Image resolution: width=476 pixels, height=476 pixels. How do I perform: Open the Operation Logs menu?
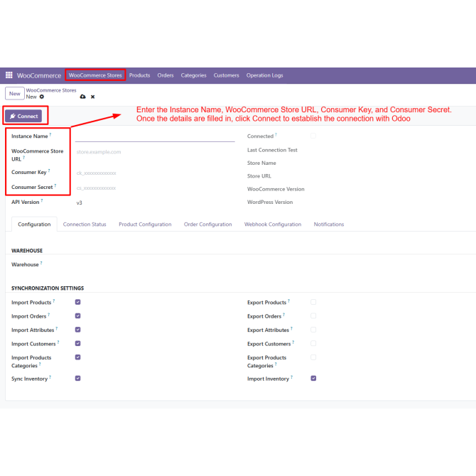click(265, 75)
